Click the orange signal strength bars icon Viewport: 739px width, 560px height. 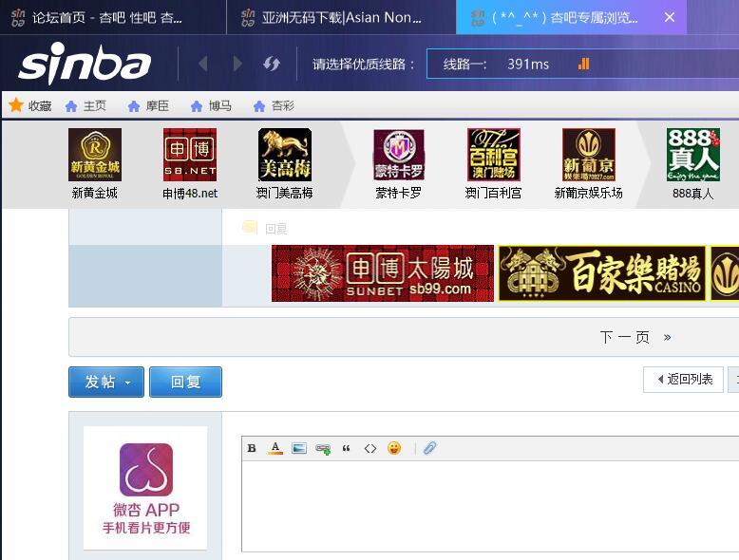click(x=584, y=64)
